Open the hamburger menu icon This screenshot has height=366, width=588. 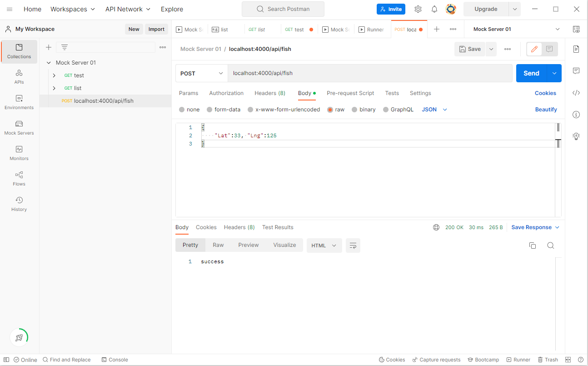pyautogui.click(x=10, y=9)
